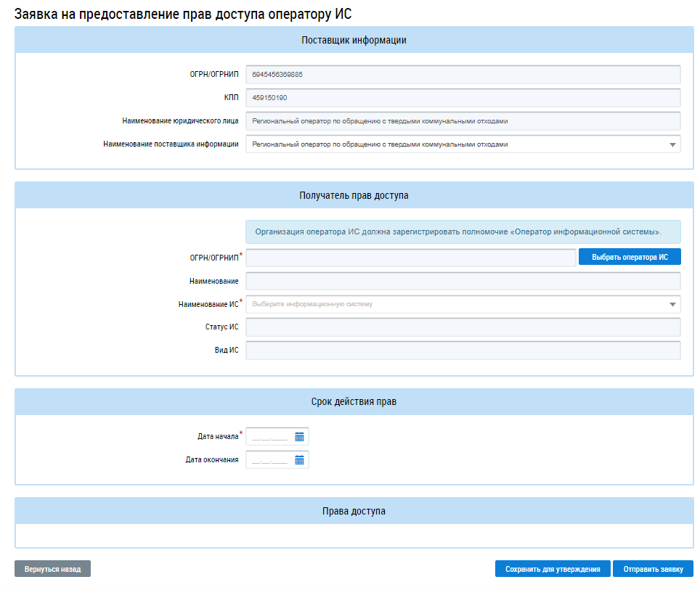This screenshot has height=590, width=700.
Task: Click the Вид ИС field
Action: [463, 351]
